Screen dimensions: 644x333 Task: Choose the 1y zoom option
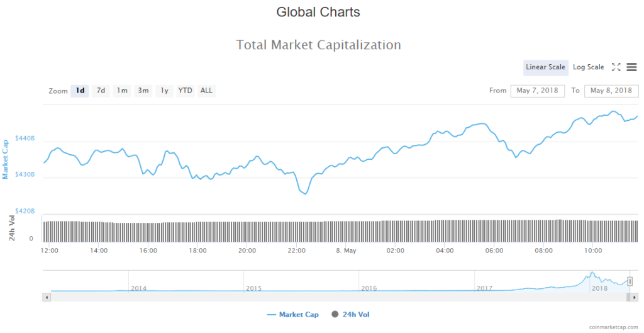tap(164, 91)
